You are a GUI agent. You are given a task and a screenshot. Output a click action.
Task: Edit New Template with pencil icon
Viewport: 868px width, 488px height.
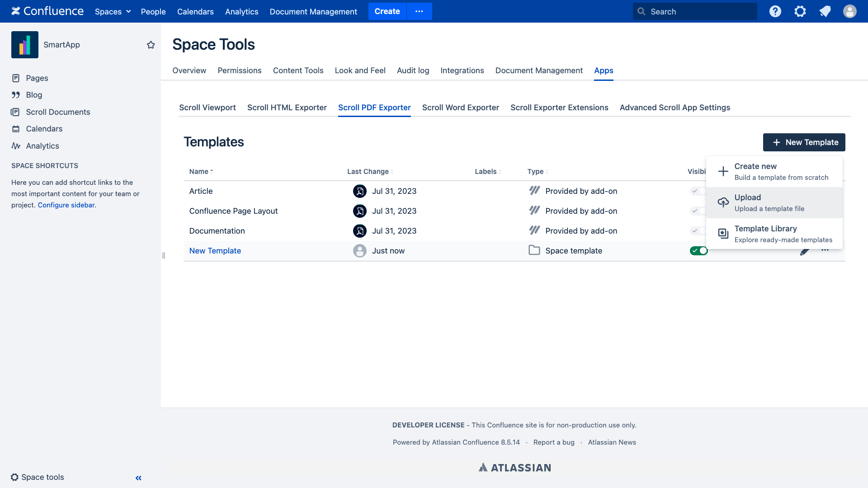(x=804, y=252)
